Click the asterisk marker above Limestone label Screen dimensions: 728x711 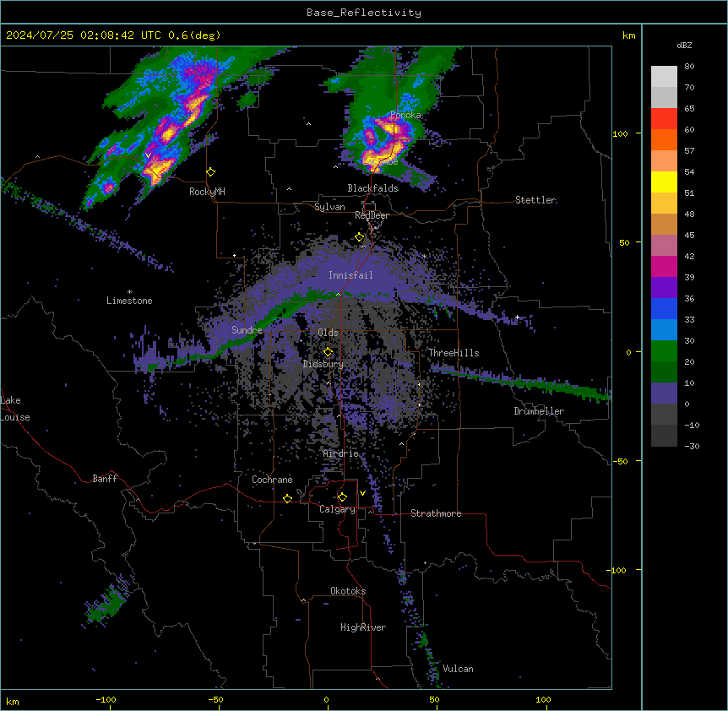click(129, 292)
